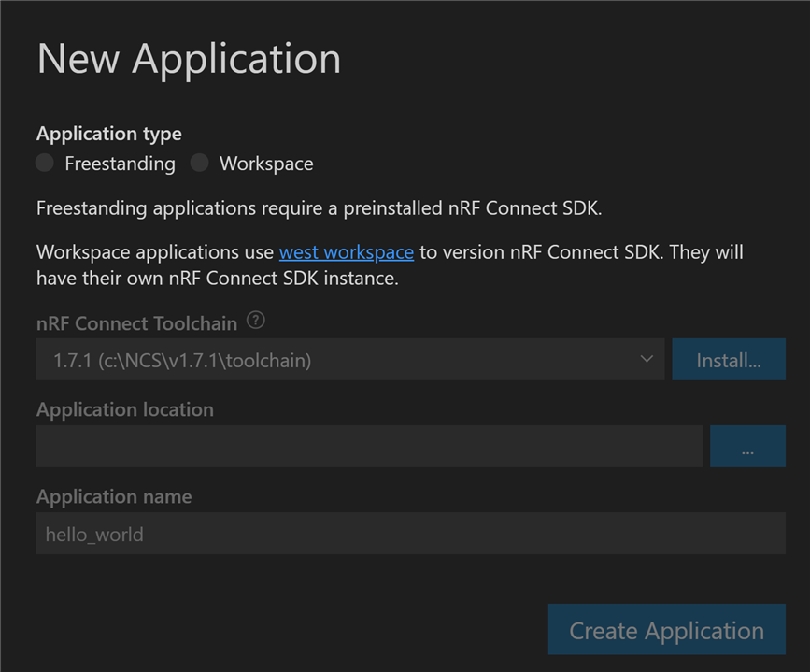Select the Workspace application type

point(199,163)
